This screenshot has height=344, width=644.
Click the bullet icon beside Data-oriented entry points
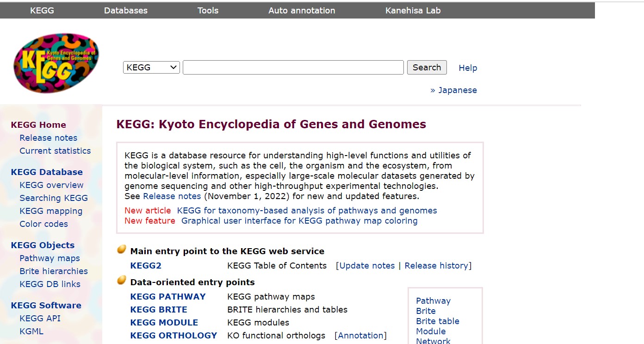[x=122, y=281]
